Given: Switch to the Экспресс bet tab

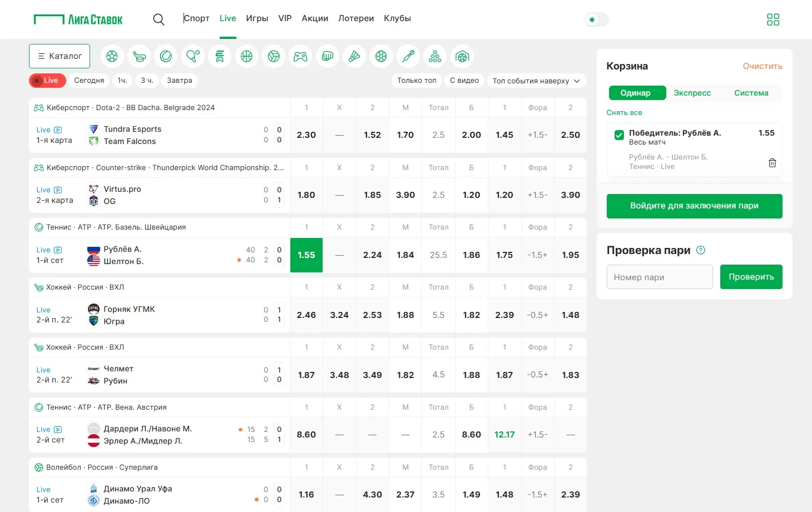Looking at the screenshot, I should (x=692, y=93).
